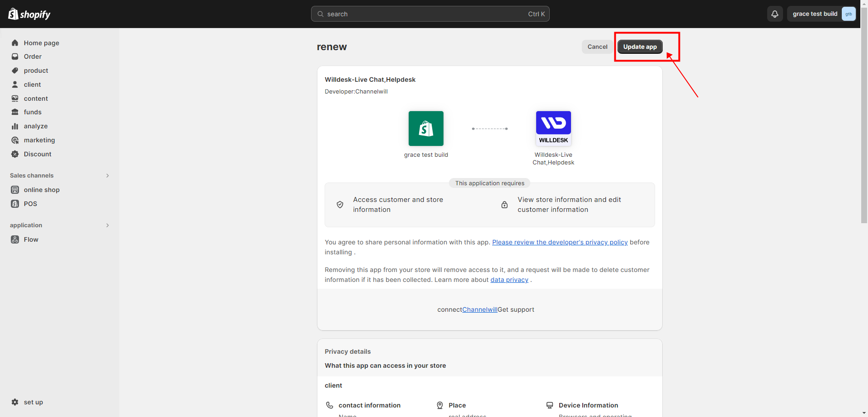Click the green Shopify store logo tile
This screenshot has width=868, height=417.
(426, 128)
